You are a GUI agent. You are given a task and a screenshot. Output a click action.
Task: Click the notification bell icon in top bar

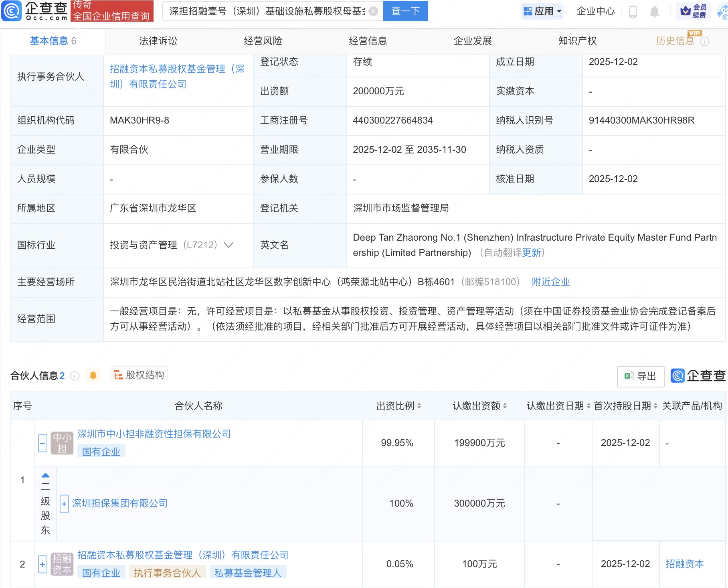[654, 11]
